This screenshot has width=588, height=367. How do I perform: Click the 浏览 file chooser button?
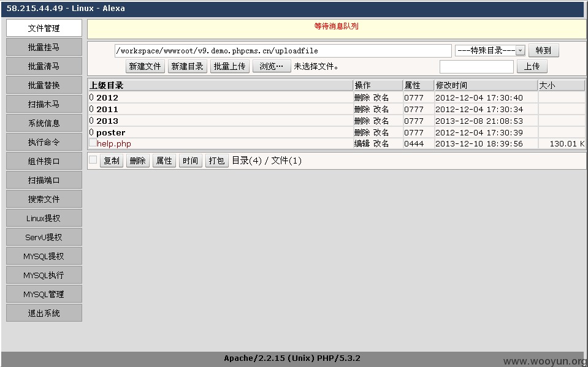point(272,66)
